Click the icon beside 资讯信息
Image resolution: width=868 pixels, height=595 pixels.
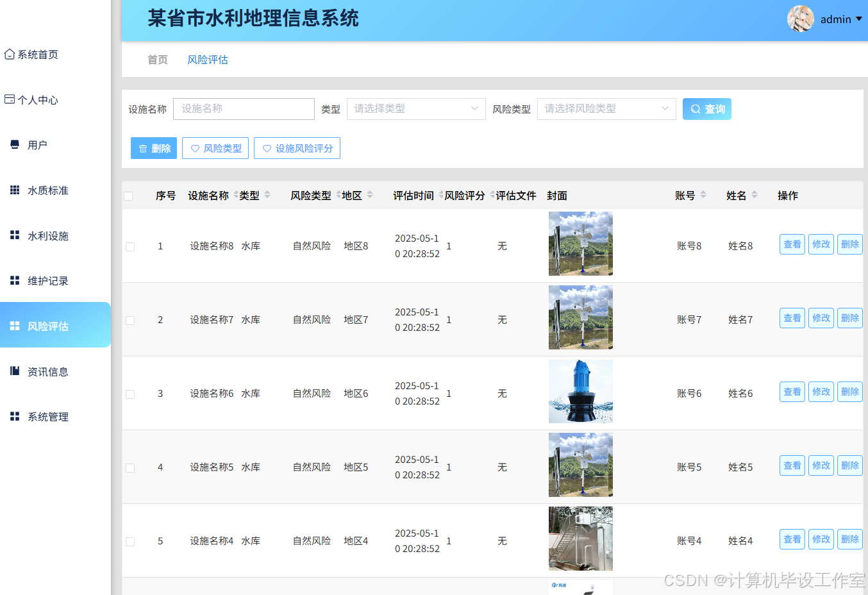pos(15,371)
